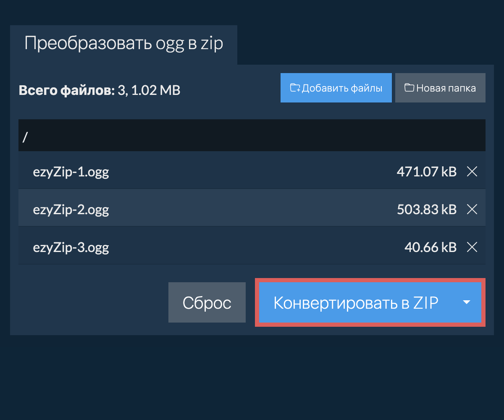Click the folder-plus icon on Добавить файлы
This screenshot has height=420, width=504.
[x=295, y=88]
